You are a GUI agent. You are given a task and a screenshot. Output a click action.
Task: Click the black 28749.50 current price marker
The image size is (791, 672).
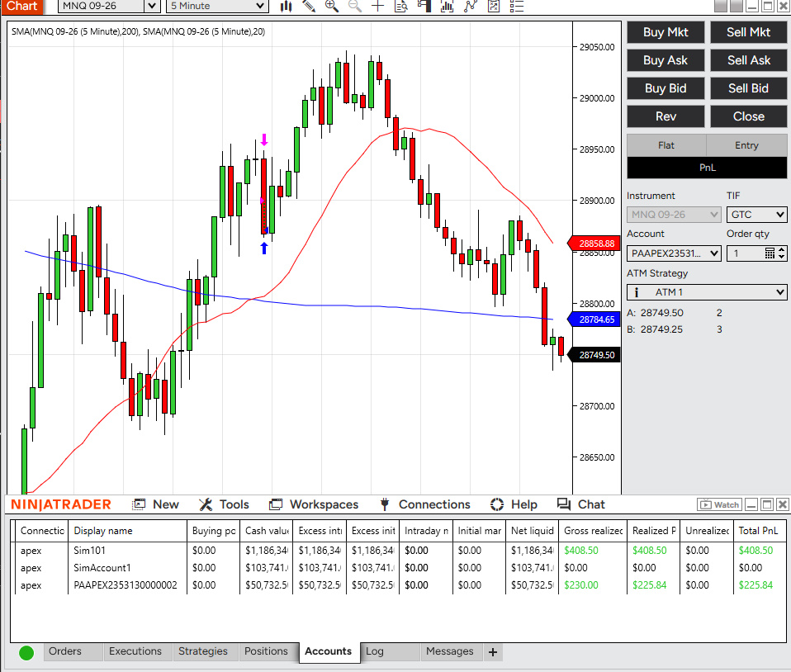pyautogui.click(x=594, y=355)
